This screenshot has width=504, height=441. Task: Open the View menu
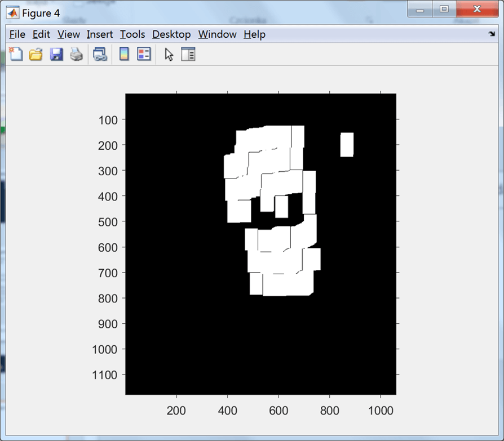pyautogui.click(x=68, y=34)
